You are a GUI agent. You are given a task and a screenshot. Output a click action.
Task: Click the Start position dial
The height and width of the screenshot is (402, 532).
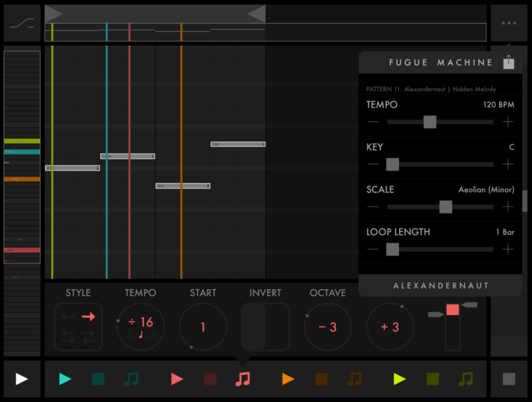pos(203,327)
